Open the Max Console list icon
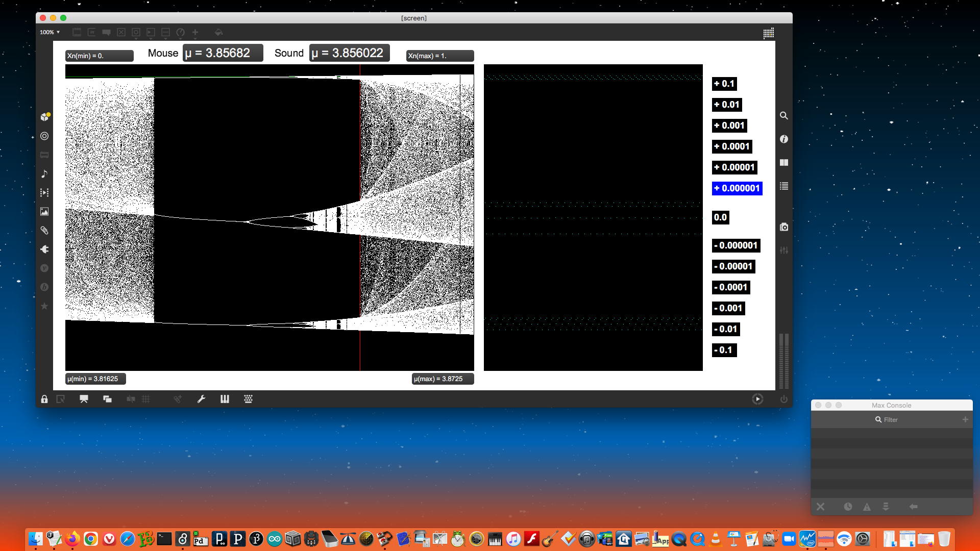980x551 pixels. tap(783, 186)
